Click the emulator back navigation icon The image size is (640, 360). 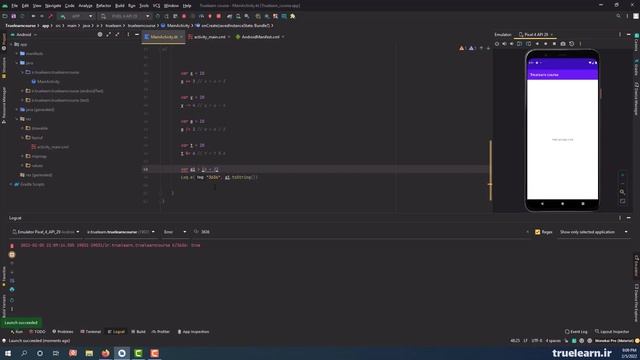point(537,44)
